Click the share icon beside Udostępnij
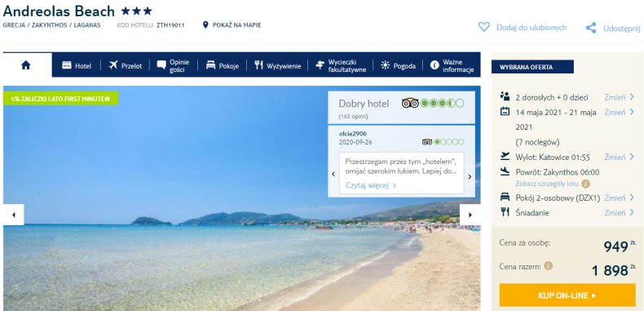The height and width of the screenshot is (311, 644). 591,28
